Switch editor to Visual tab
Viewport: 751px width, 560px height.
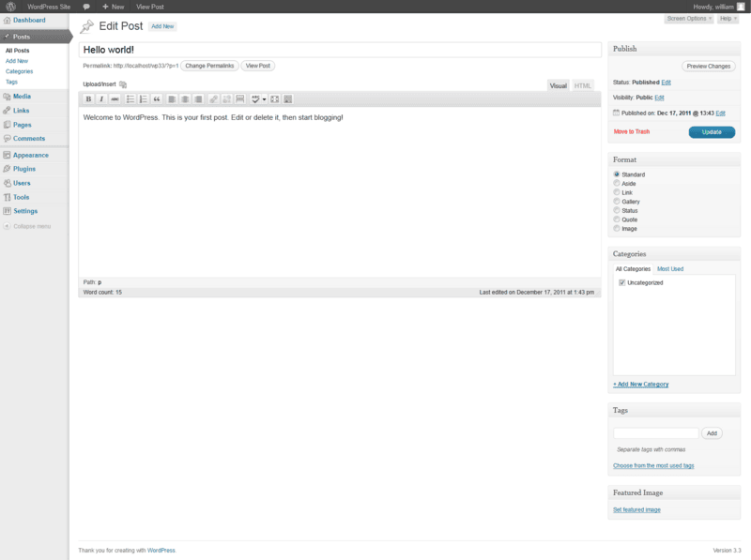[x=558, y=85]
